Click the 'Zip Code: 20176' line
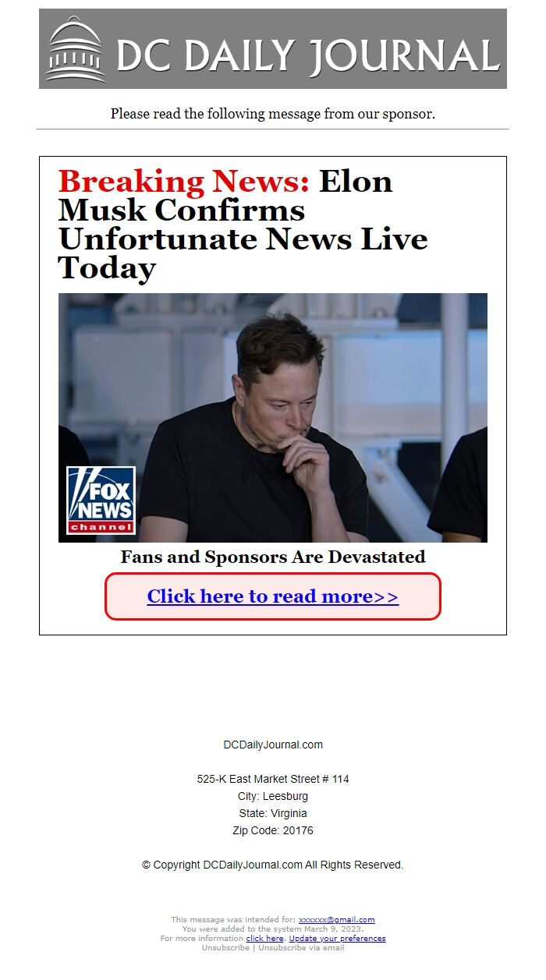Image resolution: width=546 pixels, height=980 pixels. click(x=273, y=830)
